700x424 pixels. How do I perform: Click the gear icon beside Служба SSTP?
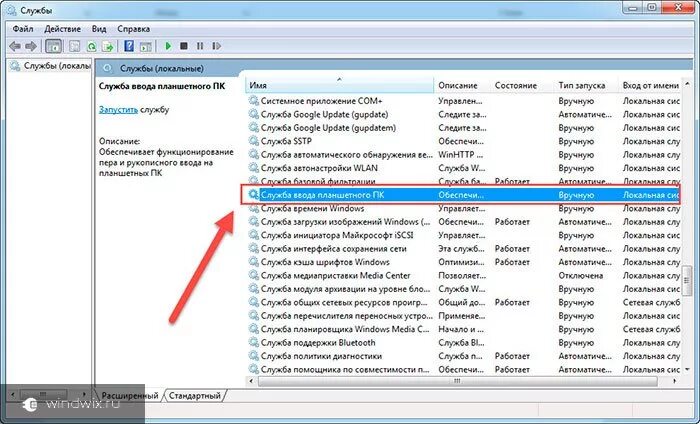pyautogui.click(x=254, y=141)
